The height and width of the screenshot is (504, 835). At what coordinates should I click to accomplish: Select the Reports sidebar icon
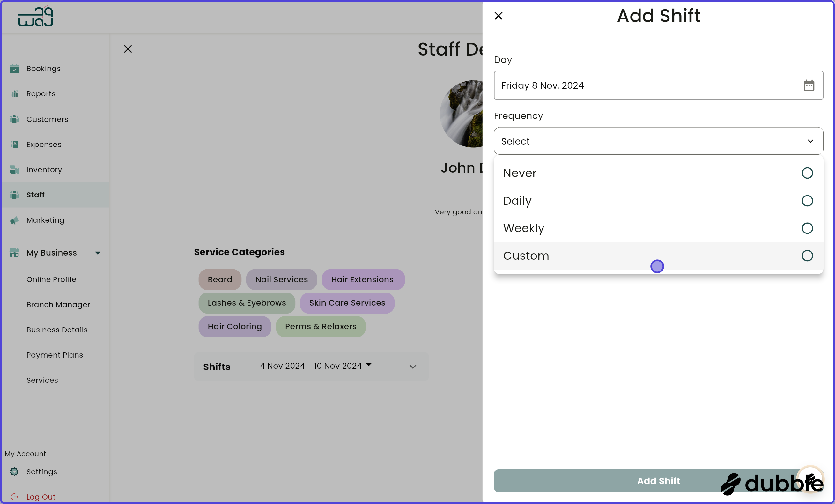point(14,93)
